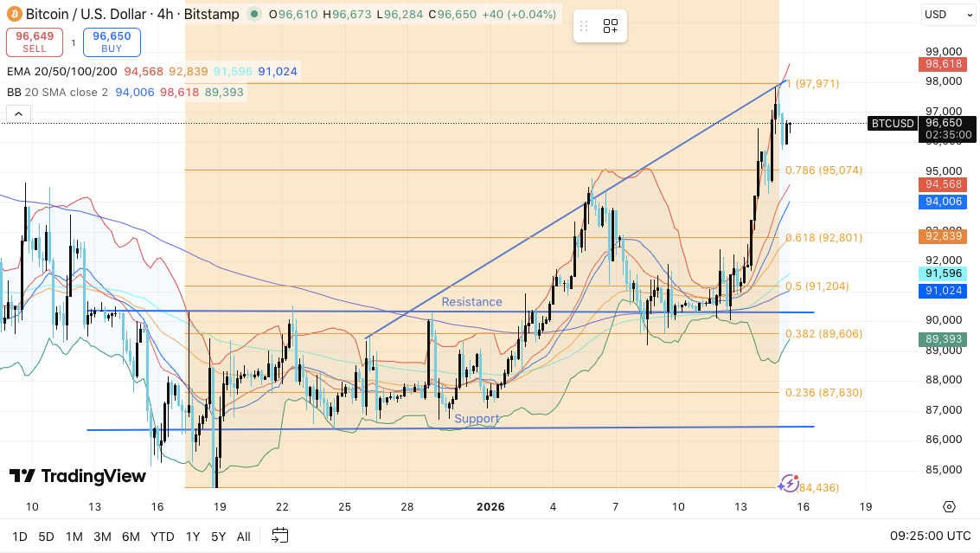Select the BB 20 SMA close 2 label
The width and height of the screenshot is (980, 553).
click(x=56, y=92)
